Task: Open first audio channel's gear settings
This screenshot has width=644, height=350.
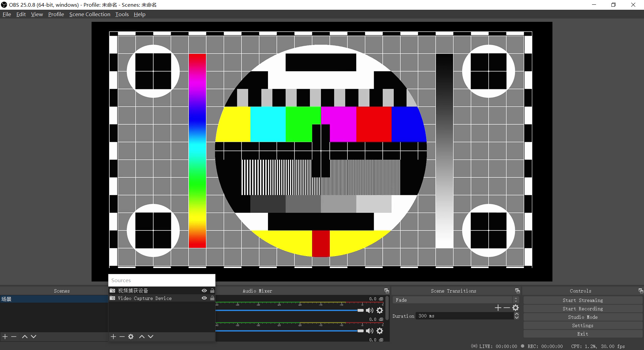Action: point(380,310)
